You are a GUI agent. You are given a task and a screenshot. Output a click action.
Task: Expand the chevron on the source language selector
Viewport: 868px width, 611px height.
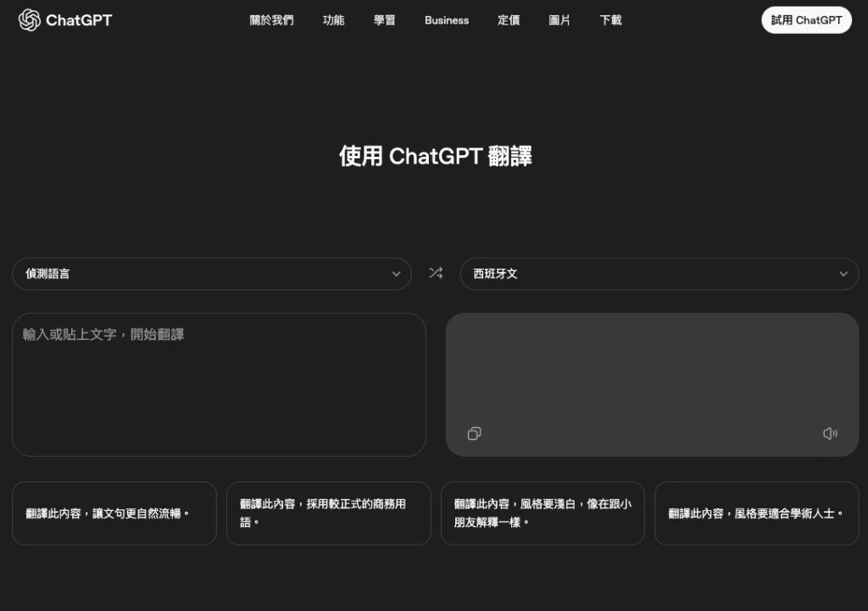click(396, 274)
